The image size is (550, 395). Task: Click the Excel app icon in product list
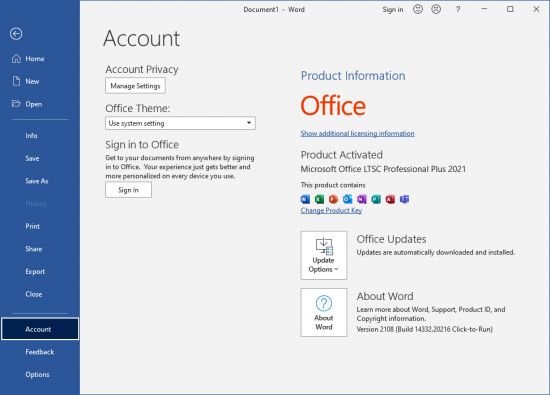319,199
